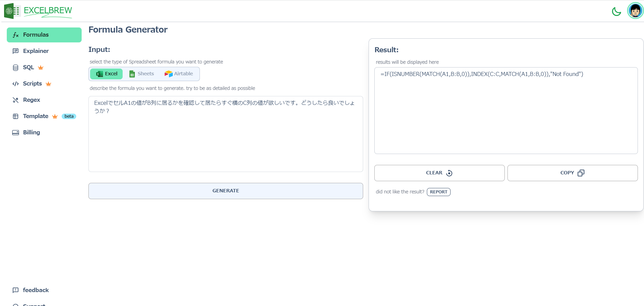The height and width of the screenshot is (306, 644).
Task: Click the Explainer document icon
Action: point(16,51)
